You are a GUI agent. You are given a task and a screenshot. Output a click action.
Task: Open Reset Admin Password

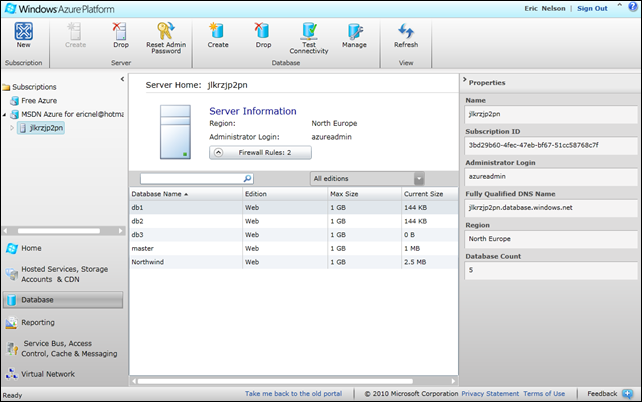coord(166,32)
